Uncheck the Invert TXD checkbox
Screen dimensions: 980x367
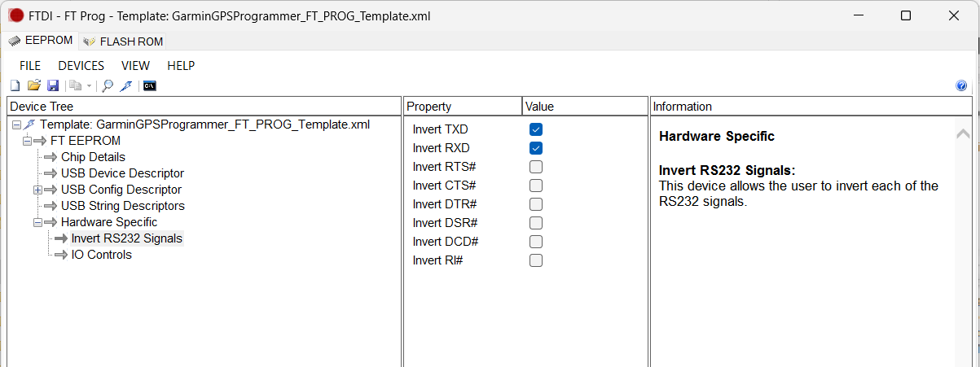pos(535,129)
